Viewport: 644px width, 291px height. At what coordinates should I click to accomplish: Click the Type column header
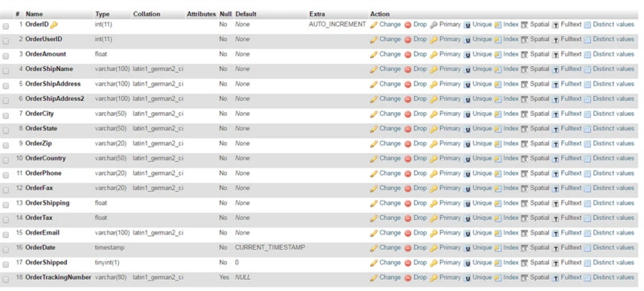click(x=102, y=14)
